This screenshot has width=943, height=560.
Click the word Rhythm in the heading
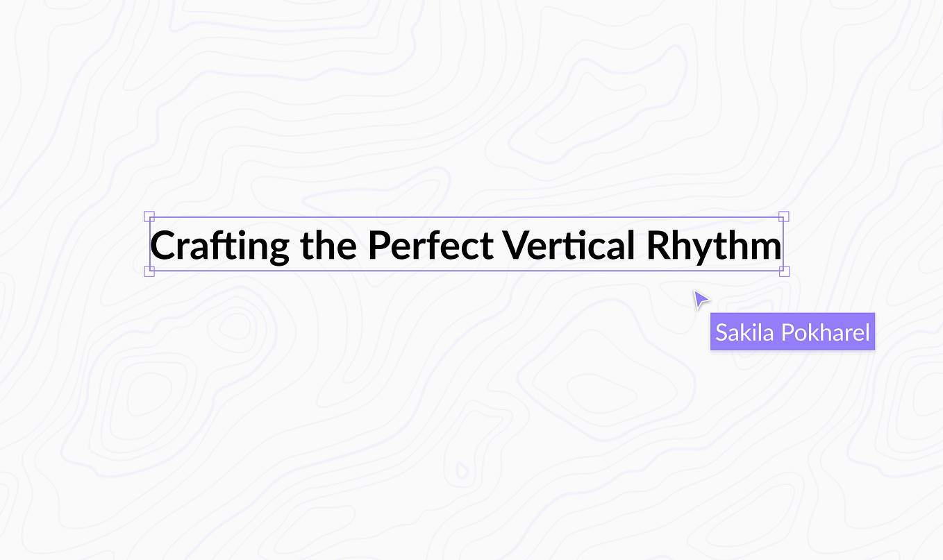(x=713, y=246)
